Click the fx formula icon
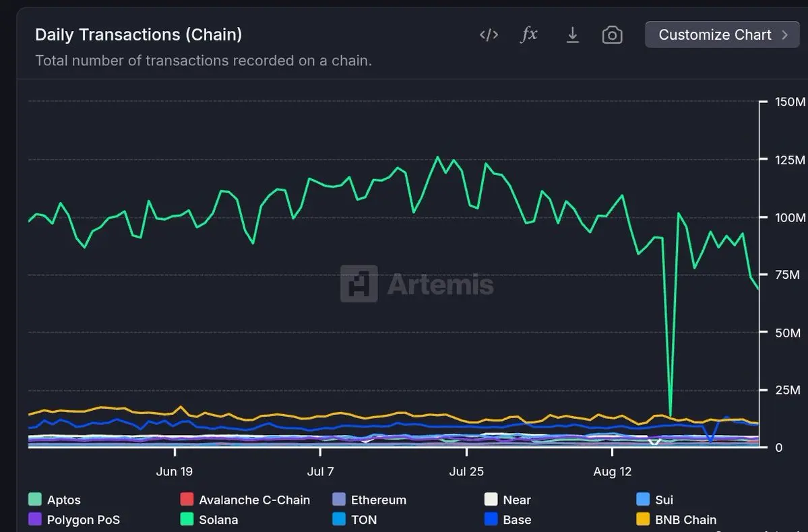Image resolution: width=808 pixels, height=532 pixels. click(529, 34)
